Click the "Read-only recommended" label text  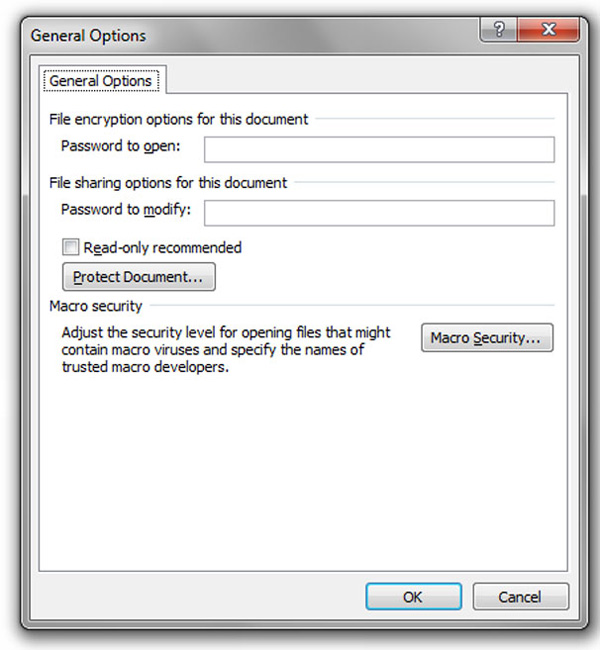pyautogui.click(x=163, y=247)
